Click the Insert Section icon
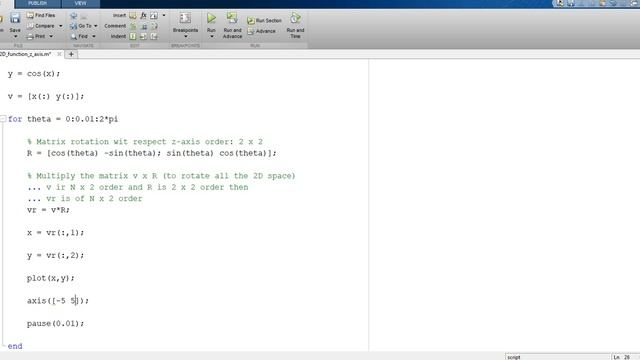Image resolution: width=640 pixels, height=360 pixels. pos(133,16)
